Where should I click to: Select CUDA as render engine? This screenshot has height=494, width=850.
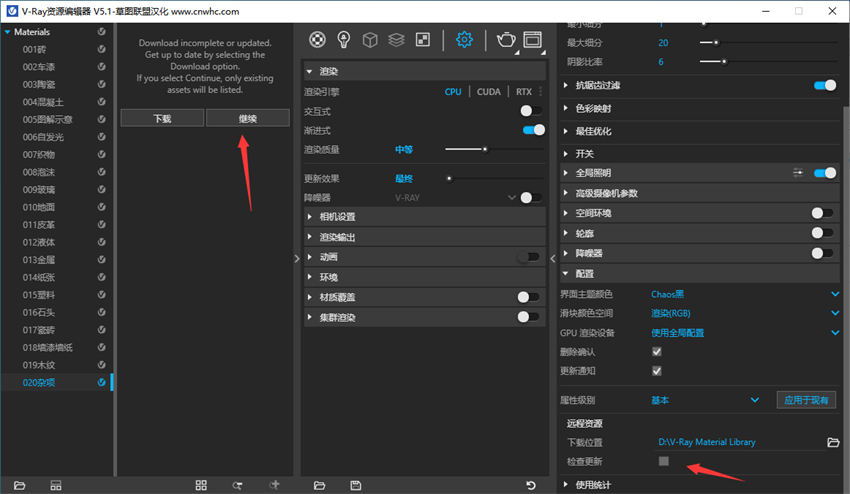coord(489,92)
